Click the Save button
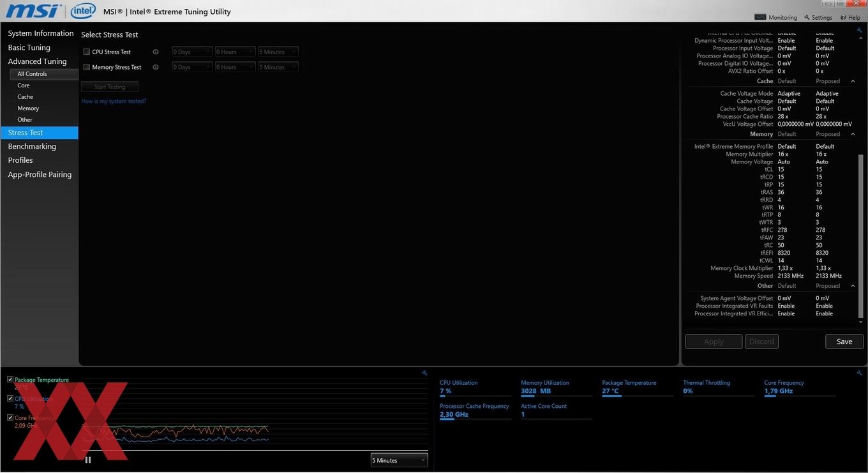This screenshot has height=473, width=868. pos(844,342)
